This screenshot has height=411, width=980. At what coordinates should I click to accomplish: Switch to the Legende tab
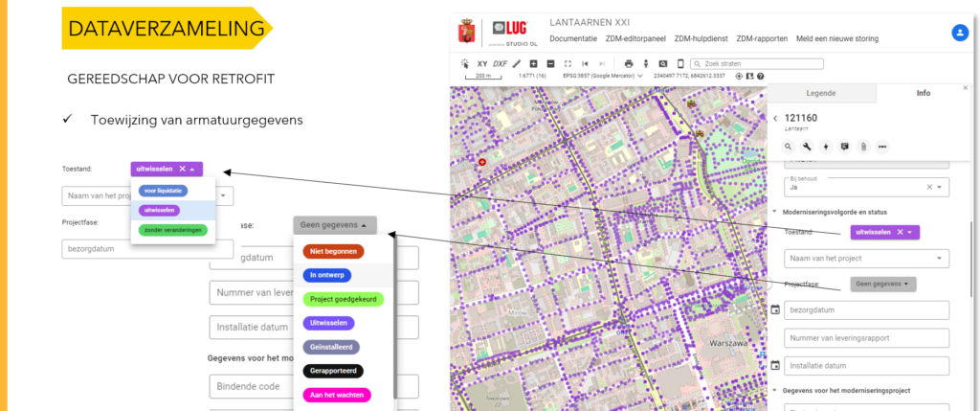[x=823, y=93]
